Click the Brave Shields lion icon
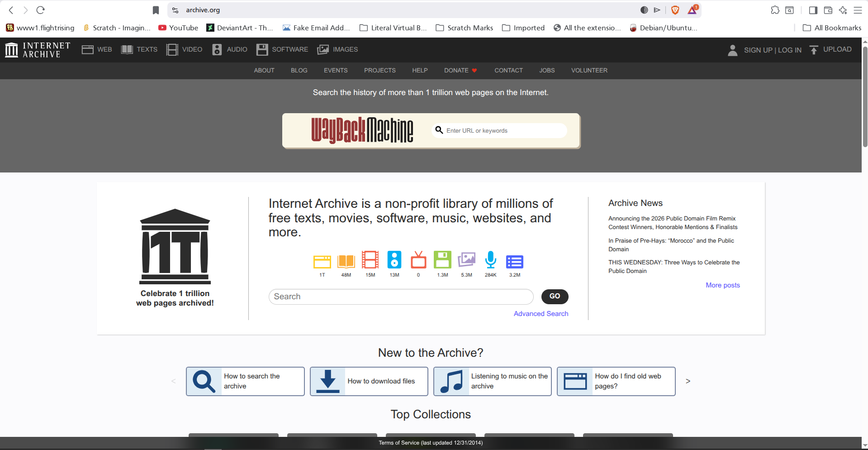The height and width of the screenshot is (450, 868). pos(675,10)
